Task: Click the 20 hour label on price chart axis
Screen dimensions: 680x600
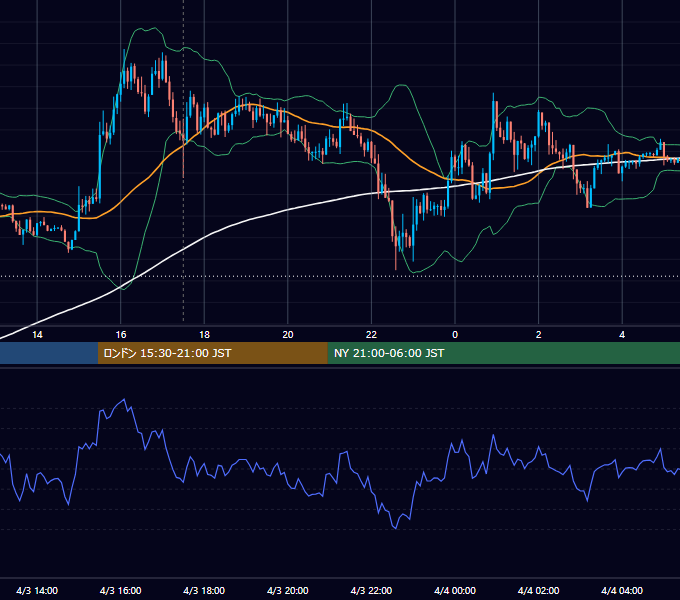Action: point(288,335)
